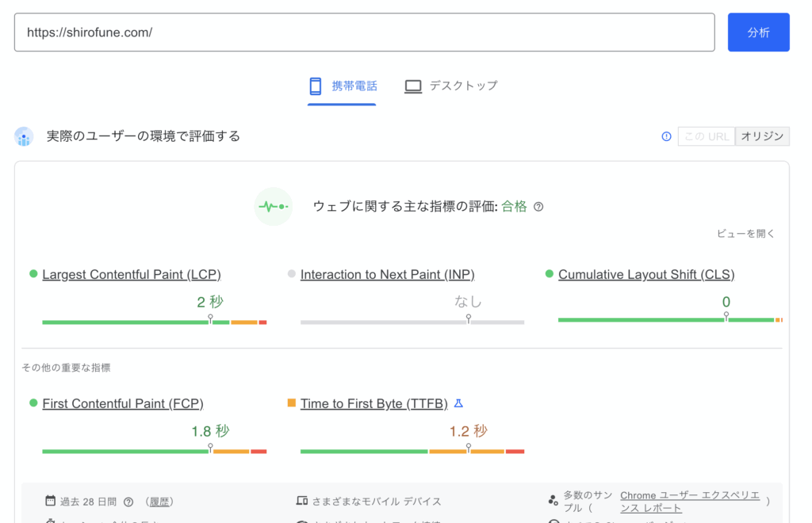Click the URL input field

tap(364, 32)
